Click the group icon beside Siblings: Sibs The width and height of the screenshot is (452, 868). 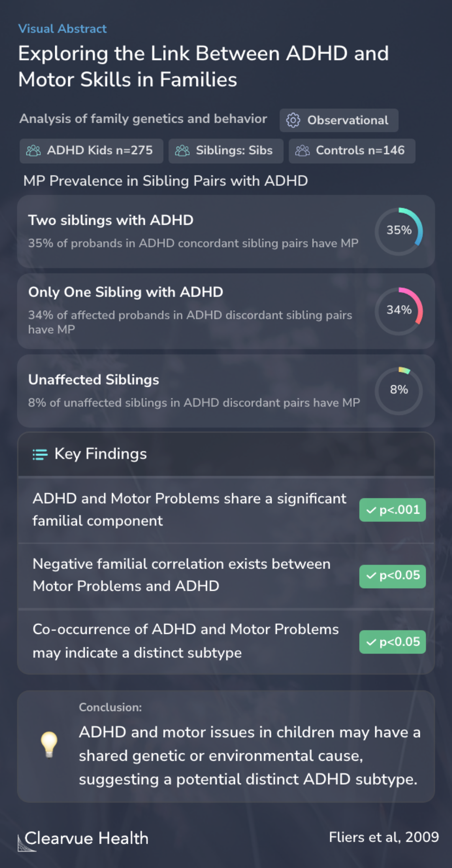pyautogui.click(x=182, y=151)
